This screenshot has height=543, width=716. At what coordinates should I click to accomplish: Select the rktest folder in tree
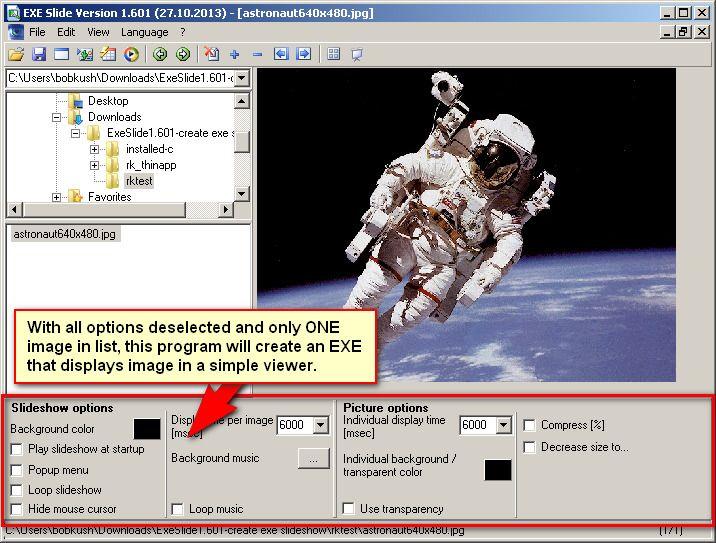pyautogui.click(x=138, y=181)
